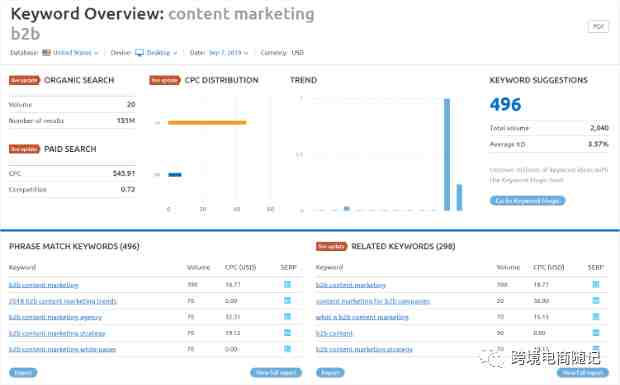Open SERP icon for content marketing for b2b companies
Image resolution: width=620 pixels, height=385 pixels.
pyautogui.click(x=596, y=300)
